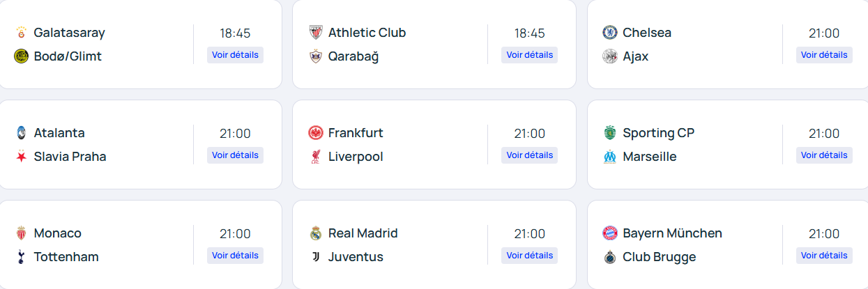Select the Sporting CP team name

click(x=658, y=133)
